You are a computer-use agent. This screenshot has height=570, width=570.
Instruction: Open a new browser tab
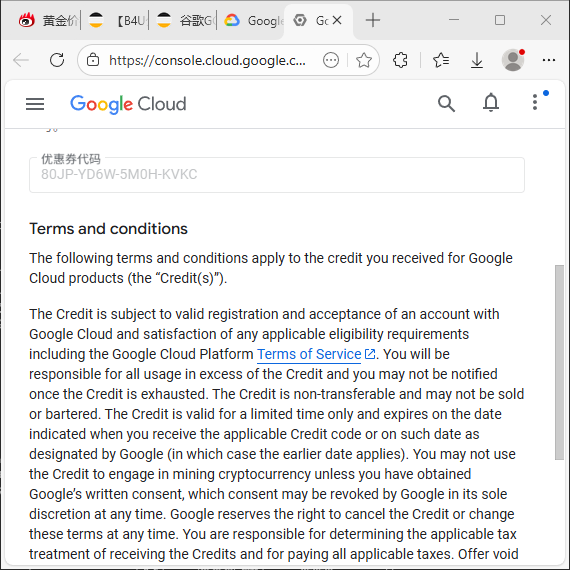[x=373, y=20]
